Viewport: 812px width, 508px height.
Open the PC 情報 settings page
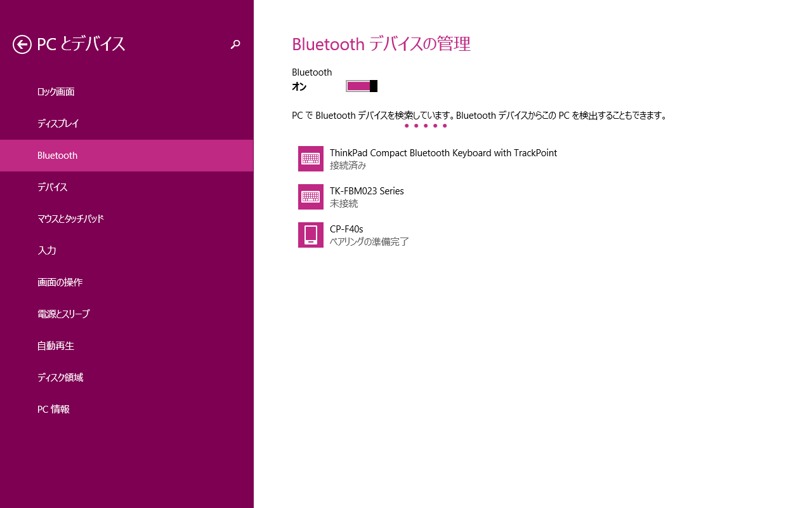(x=127, y=410)
